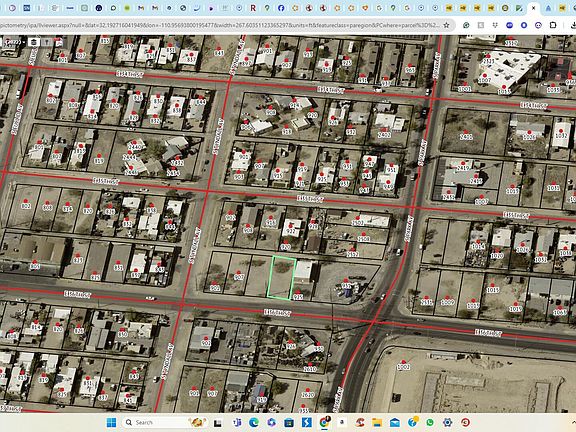
Task: Open the browser extensions puzzle icon
Action: coord(553,25)
